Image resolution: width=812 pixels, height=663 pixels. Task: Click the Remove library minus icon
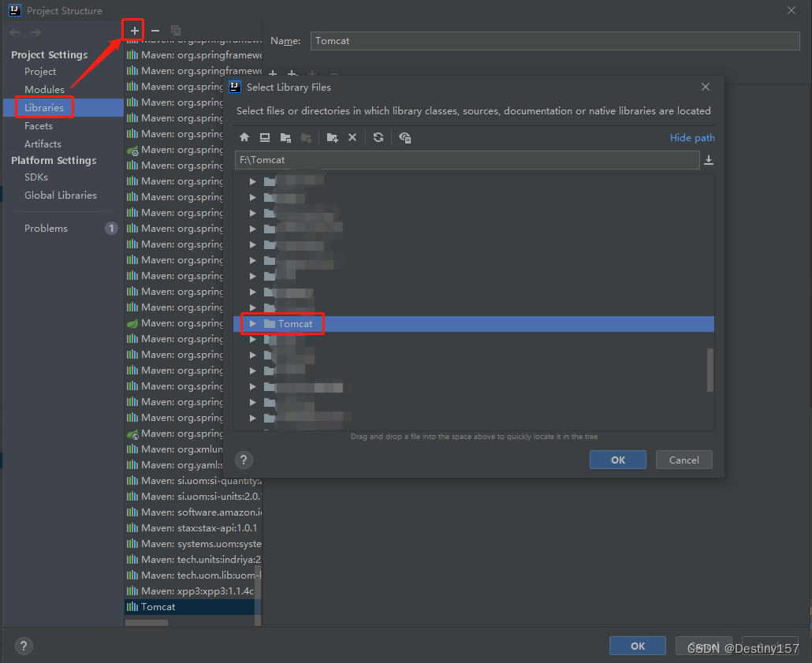click(155, 31)
